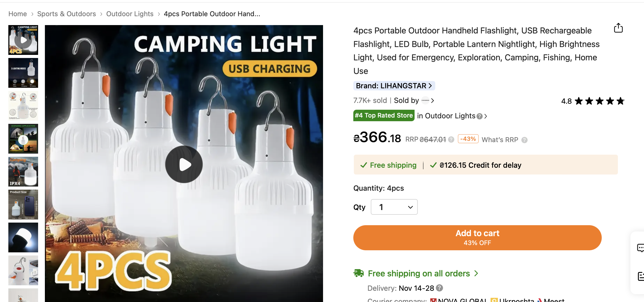
Task: Click the #4 Top Rated Store badge
Action: 384,115
